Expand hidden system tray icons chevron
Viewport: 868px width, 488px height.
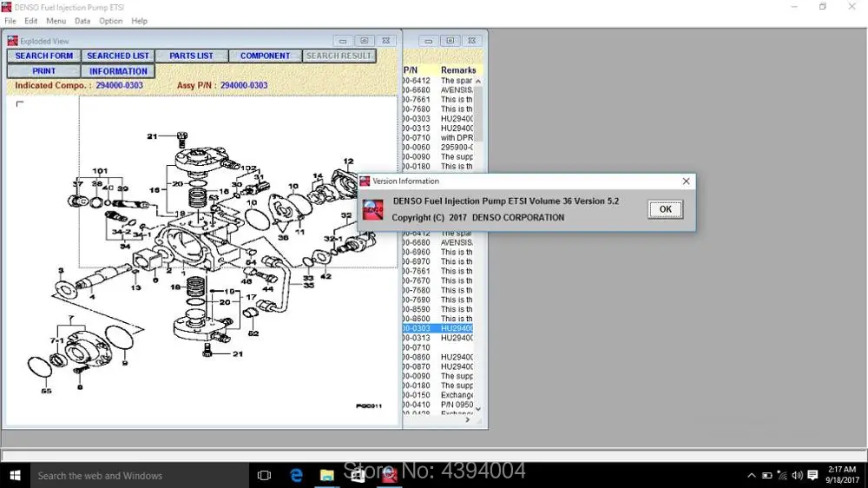pos(752,475)
